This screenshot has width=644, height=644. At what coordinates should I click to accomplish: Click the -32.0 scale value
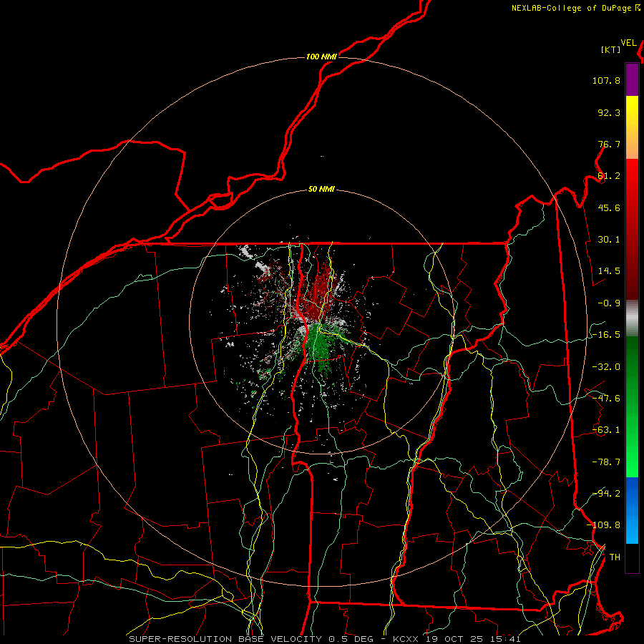(x=606, y=367)
